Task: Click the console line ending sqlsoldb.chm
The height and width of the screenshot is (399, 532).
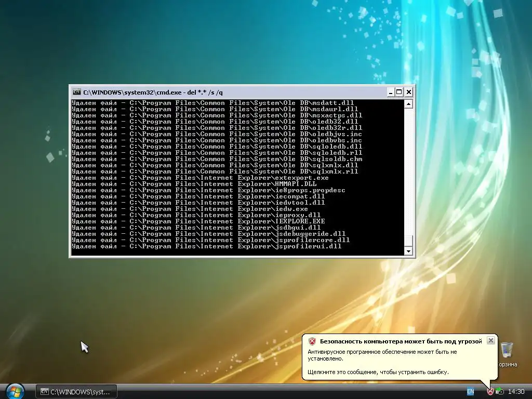Action: [217, 159]
